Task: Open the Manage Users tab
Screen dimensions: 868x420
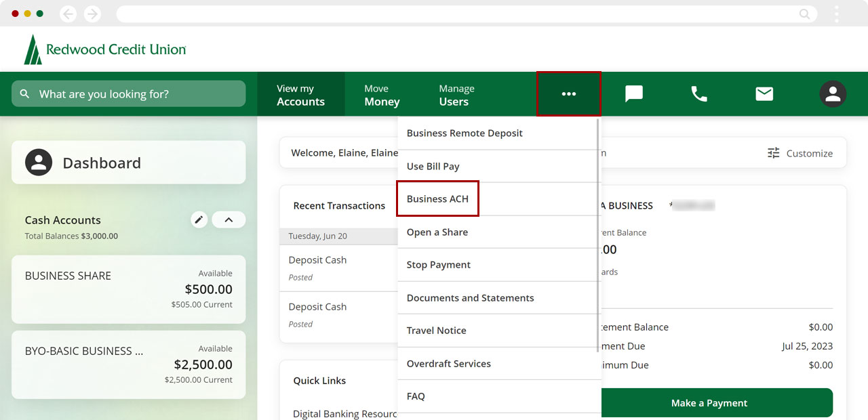Action: coord(456,95)
